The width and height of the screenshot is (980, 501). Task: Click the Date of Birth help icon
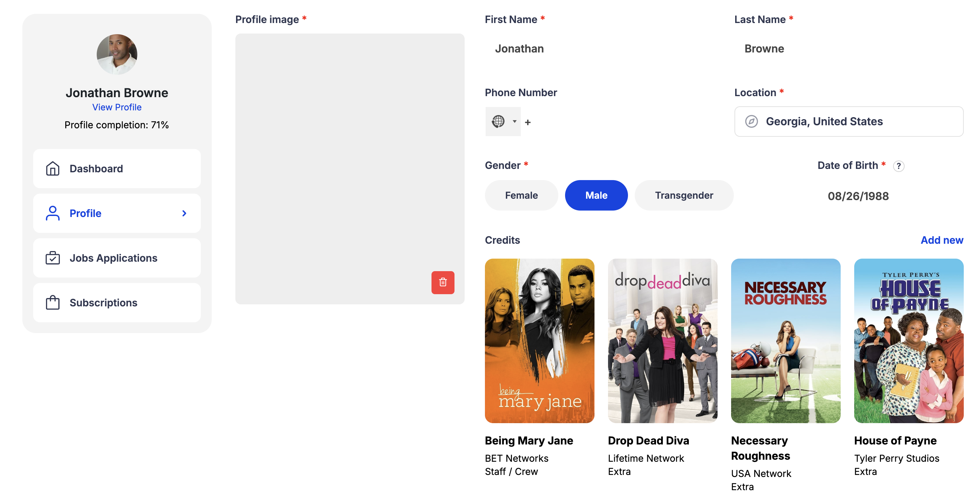(899, 166)
